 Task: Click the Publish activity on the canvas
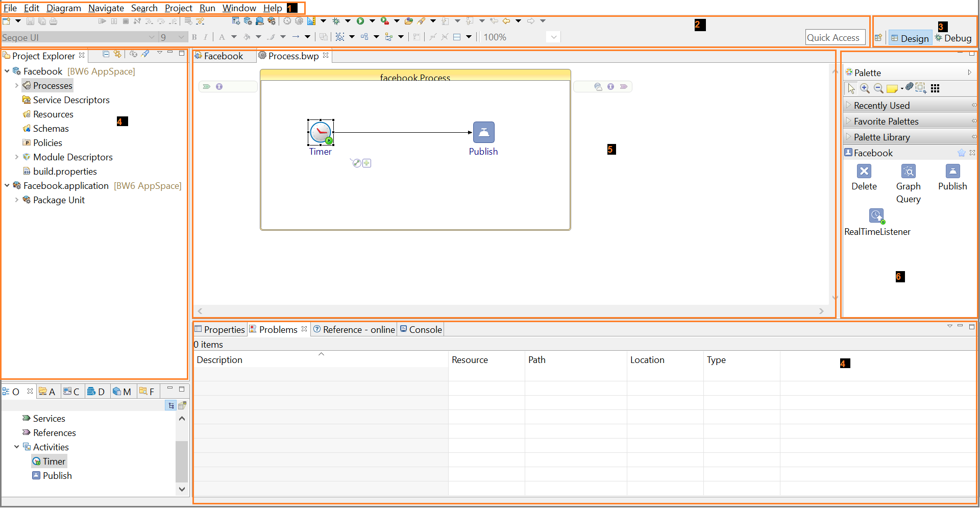click(483, 133)
